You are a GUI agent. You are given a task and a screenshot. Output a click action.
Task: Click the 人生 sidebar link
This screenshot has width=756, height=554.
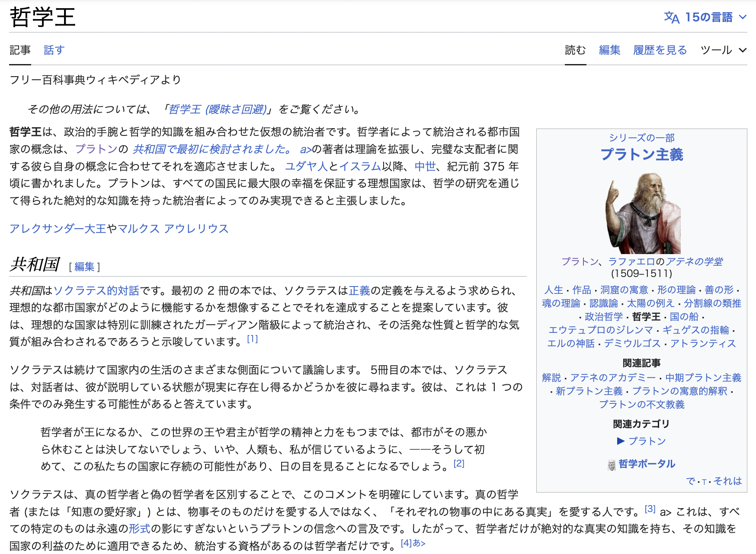[554, 290]
